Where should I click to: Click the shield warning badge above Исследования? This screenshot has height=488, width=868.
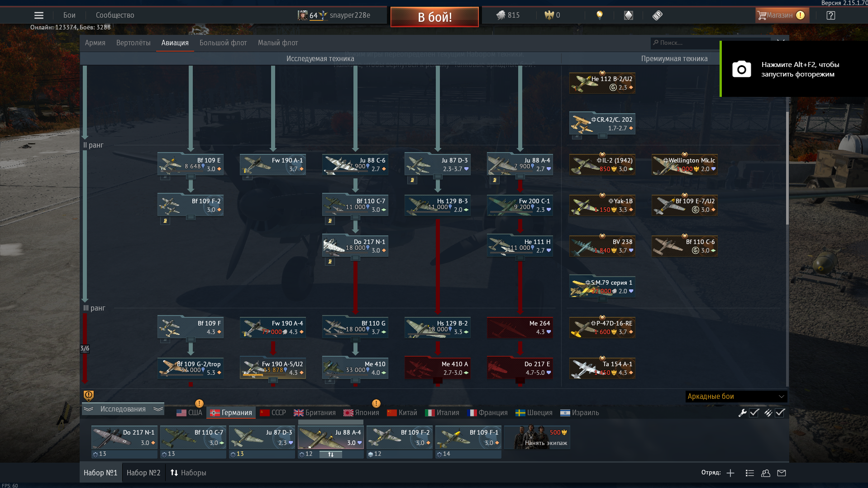click(x=89, y=396)
